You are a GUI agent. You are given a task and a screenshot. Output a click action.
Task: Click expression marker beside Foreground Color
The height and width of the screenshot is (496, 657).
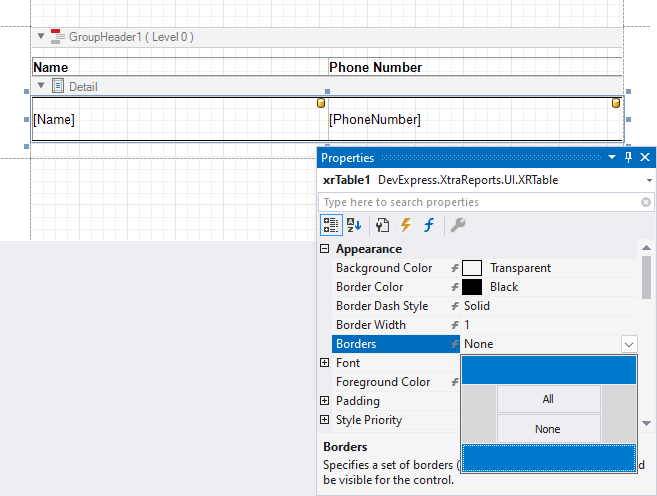[x=455, y=382]
